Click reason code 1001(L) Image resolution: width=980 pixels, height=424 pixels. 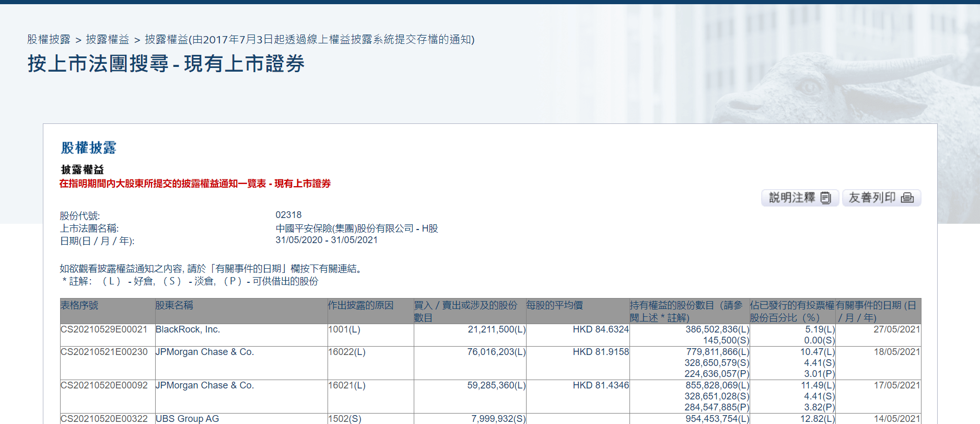coord(344,329)
